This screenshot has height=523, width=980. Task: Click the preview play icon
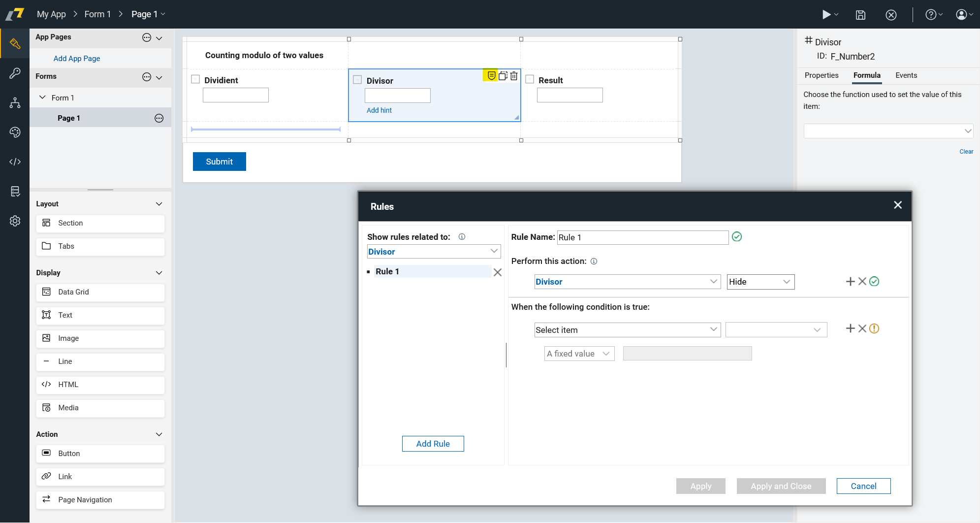[826, 15]
